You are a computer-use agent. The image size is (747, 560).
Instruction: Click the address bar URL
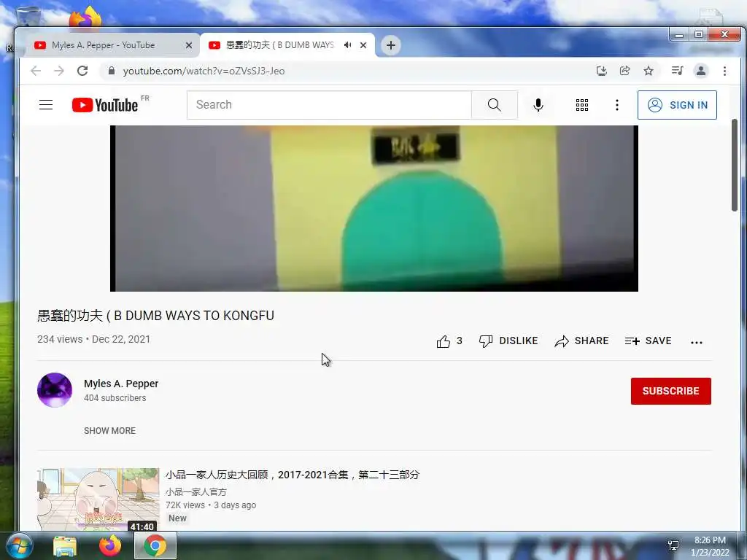pos(204,71)
